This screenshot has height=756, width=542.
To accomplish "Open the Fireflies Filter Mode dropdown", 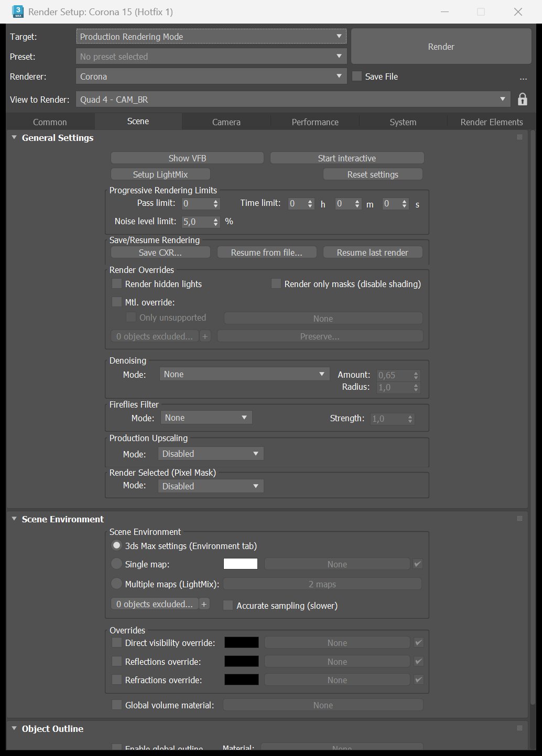I will 205,418.
